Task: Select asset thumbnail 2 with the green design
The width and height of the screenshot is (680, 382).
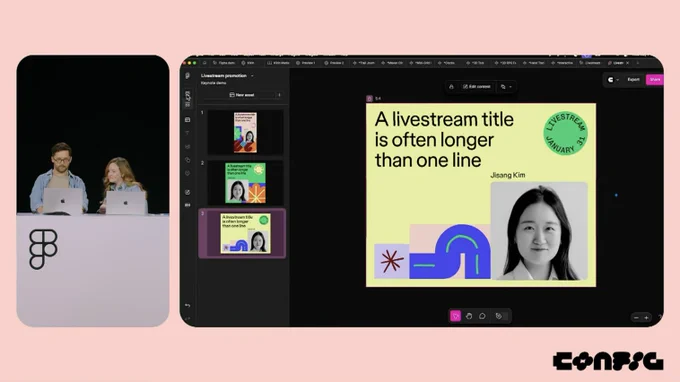Action: pyautogui.click(x=245, y=183)
